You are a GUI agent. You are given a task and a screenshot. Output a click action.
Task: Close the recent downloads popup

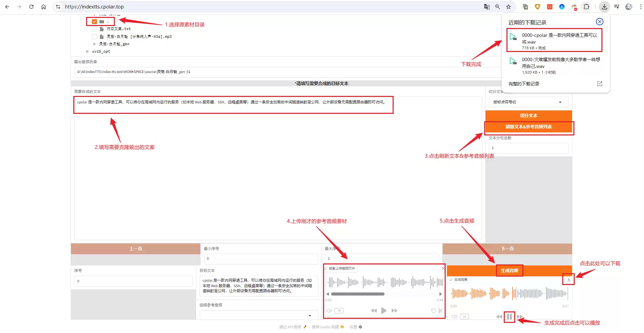(x=600, y=22)
